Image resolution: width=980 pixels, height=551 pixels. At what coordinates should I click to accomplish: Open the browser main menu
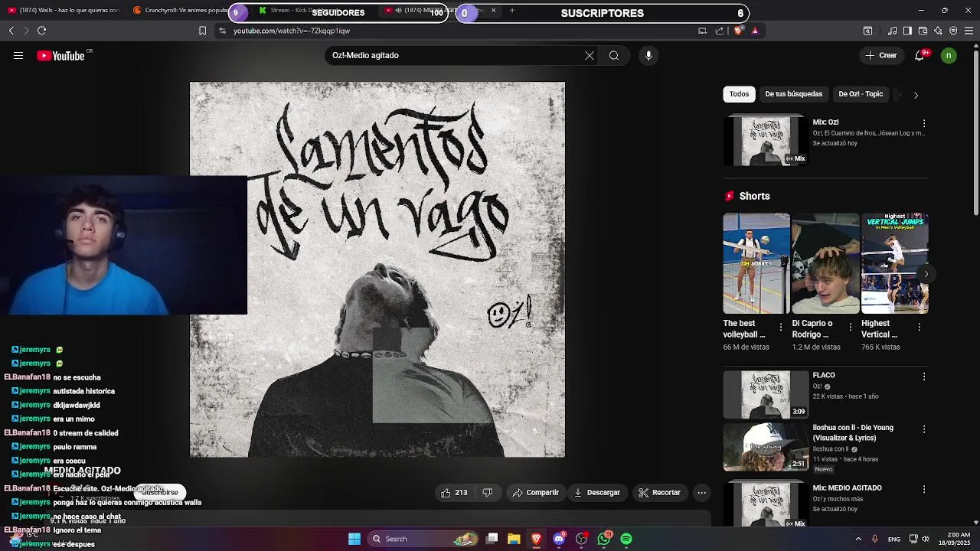coord(969,31)
